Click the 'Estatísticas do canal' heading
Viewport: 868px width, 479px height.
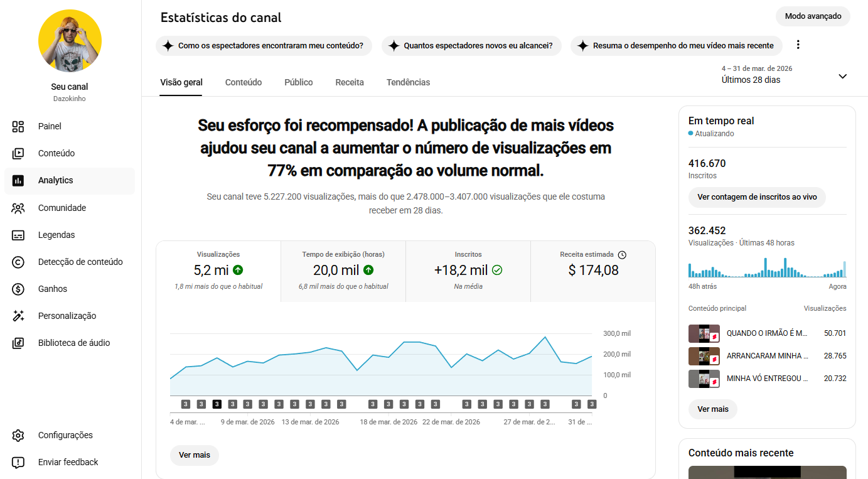(x=221, y=18)
